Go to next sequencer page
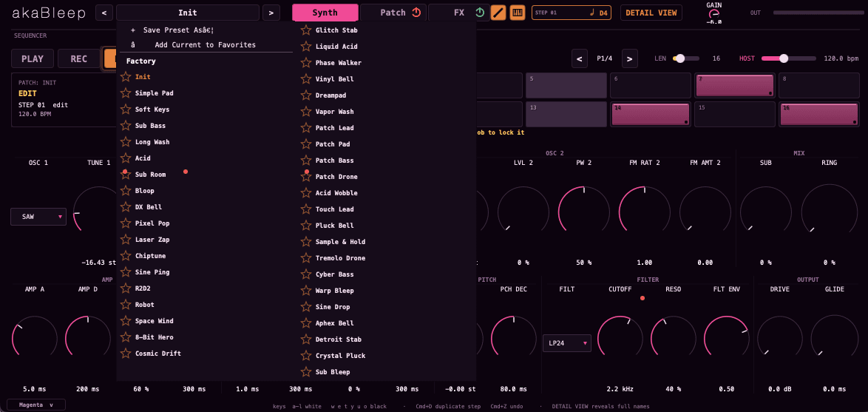The height and width of the screenshot is (412, 868). click(x=630, y=58)
